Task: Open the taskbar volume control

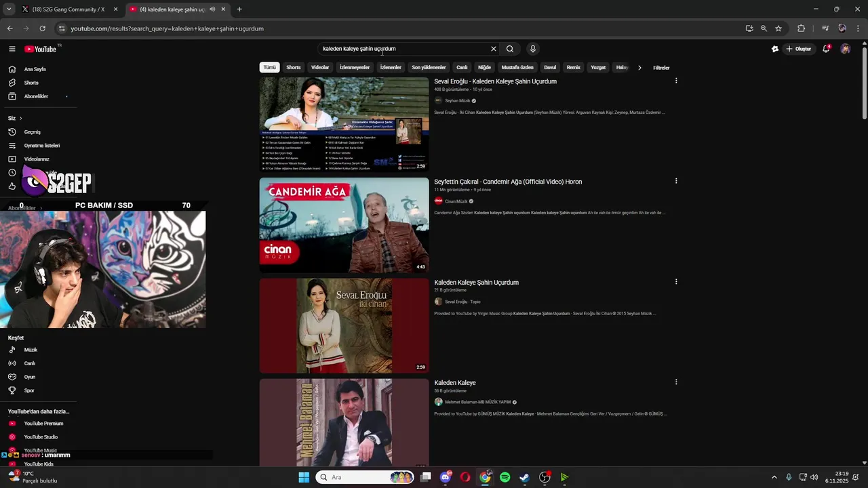Action: pos(814,477)
